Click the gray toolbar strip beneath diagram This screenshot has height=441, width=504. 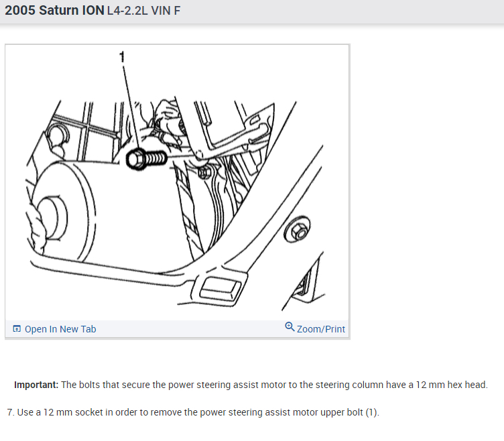(x=178, y=329)
